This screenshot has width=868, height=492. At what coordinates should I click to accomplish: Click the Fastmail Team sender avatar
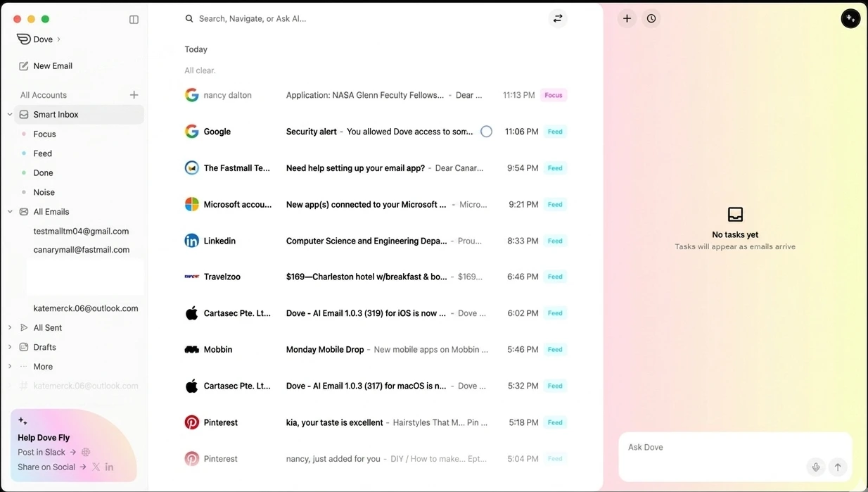point(191,168)
